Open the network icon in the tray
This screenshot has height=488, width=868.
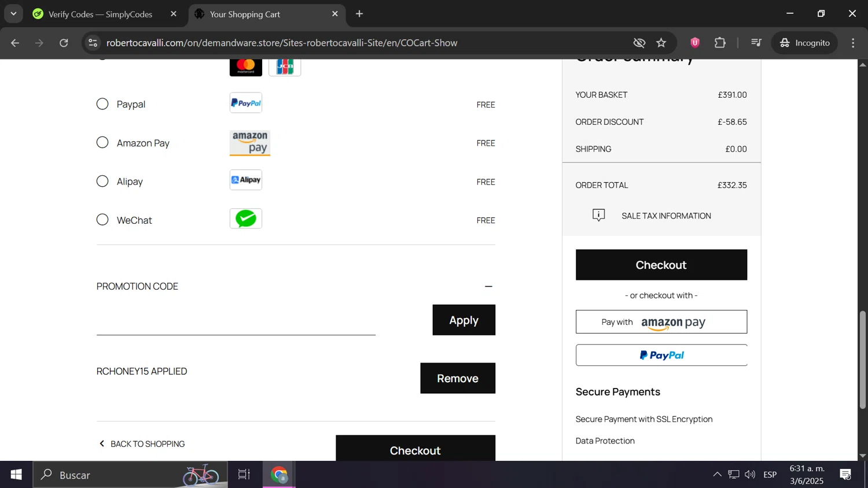pyautogui.click(x=734, y=475)
